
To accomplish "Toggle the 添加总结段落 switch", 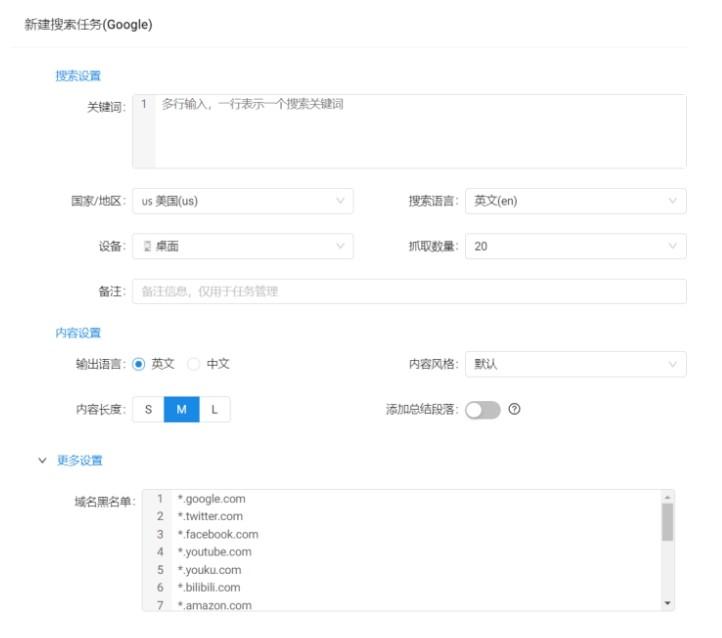I will [x=483, y=410].
